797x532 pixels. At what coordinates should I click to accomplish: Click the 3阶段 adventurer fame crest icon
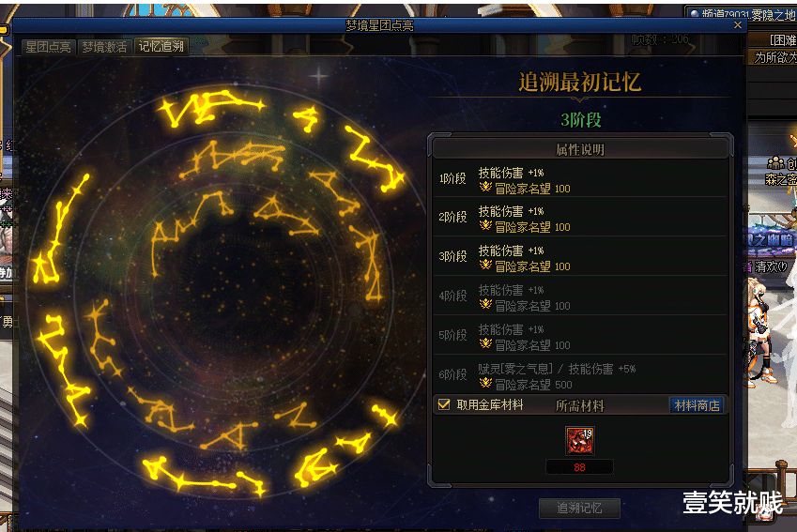(x=485, y=266)
